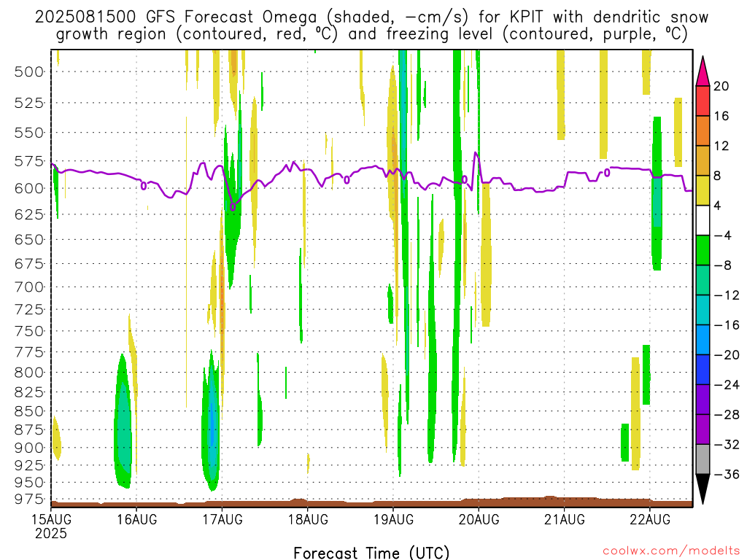Click the 650 pressure level label
Viewport: 747px width, 560px height.
tap(28, 239)
